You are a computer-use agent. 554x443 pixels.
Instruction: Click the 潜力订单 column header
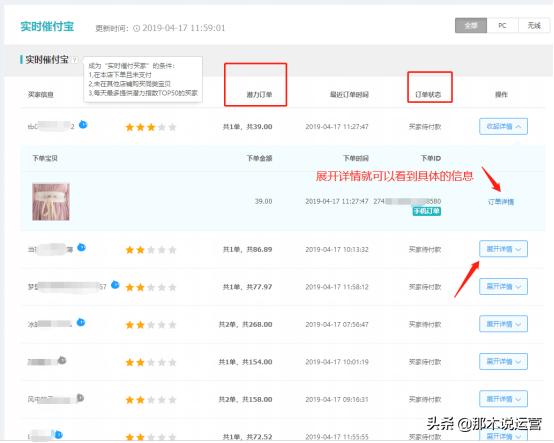point(259,95)
